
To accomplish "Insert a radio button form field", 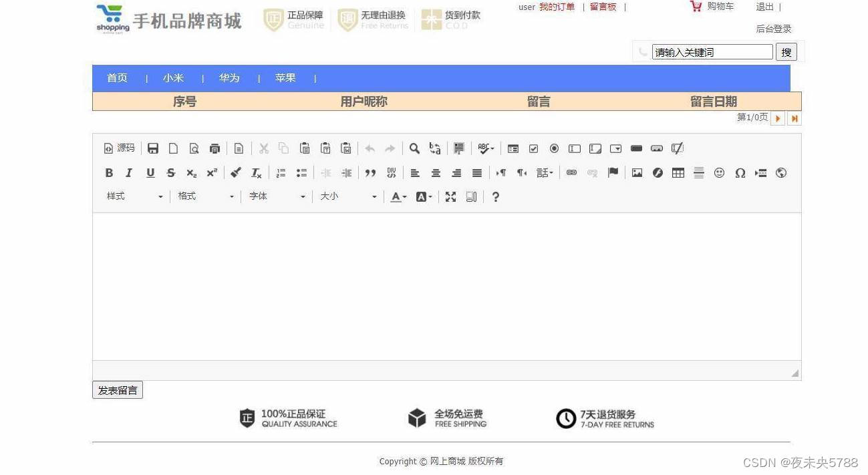I will point(554,148).
